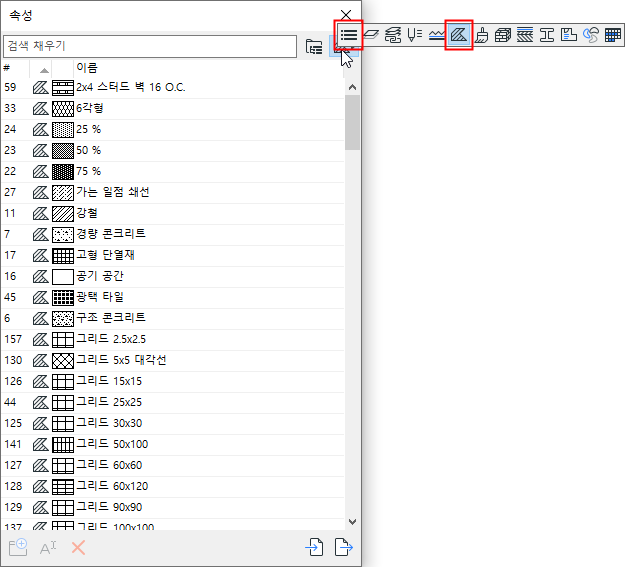This screenshot has width=625, height=567.
Task: Sort by the # column header
Action: tap(15, 68)
